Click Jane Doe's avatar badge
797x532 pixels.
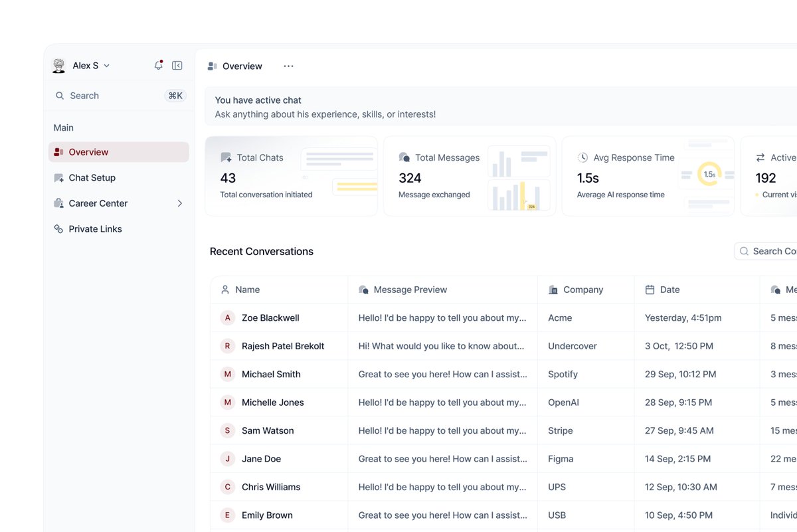tap(228, 459)
